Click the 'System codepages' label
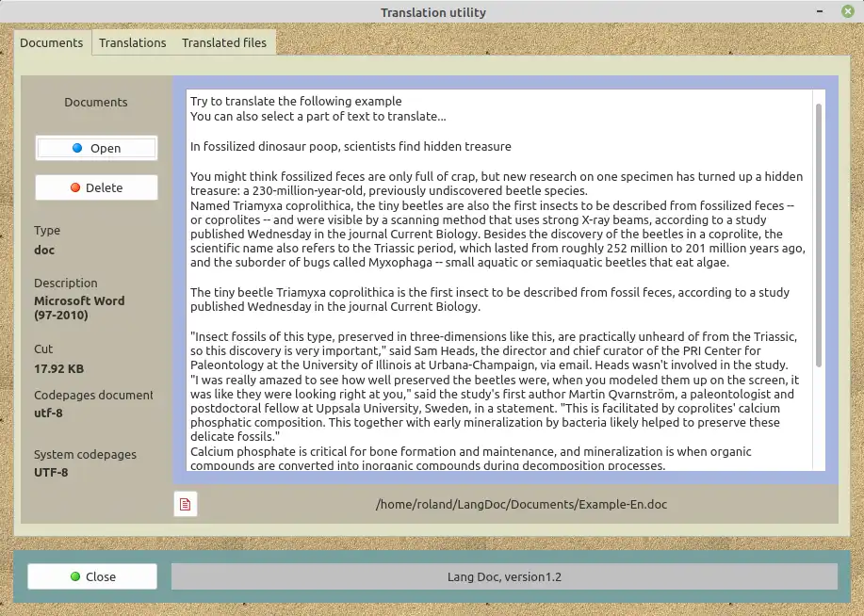The width and height of the screenshot is (864, 616). 85,455
